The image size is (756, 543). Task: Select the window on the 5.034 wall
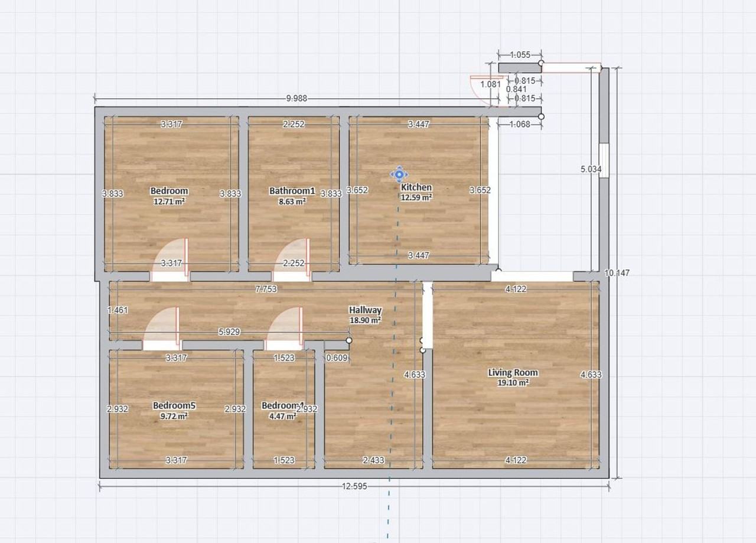(x=604, y=161)
